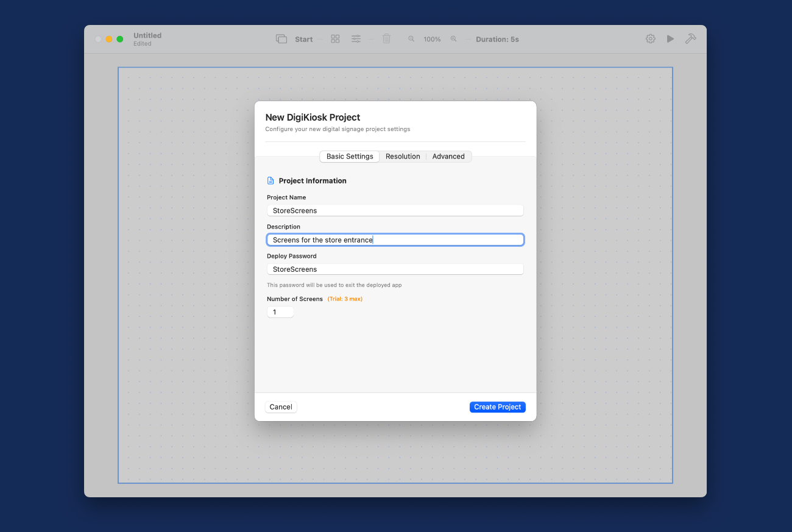This screenshot has height=532, width=792.
Task: Select the Basic Settings tab
Action: [350, 157]
